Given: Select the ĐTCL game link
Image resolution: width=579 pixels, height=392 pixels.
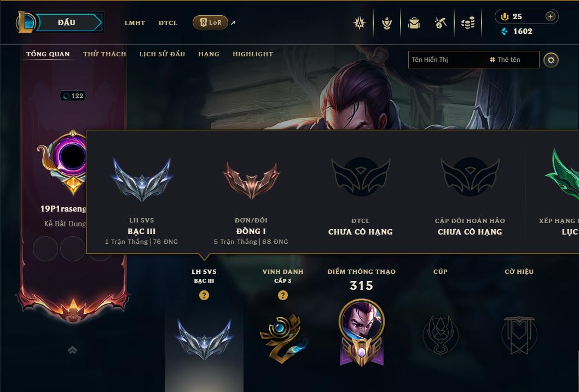Looking at the screenshot, I should [x=168, y=23].
